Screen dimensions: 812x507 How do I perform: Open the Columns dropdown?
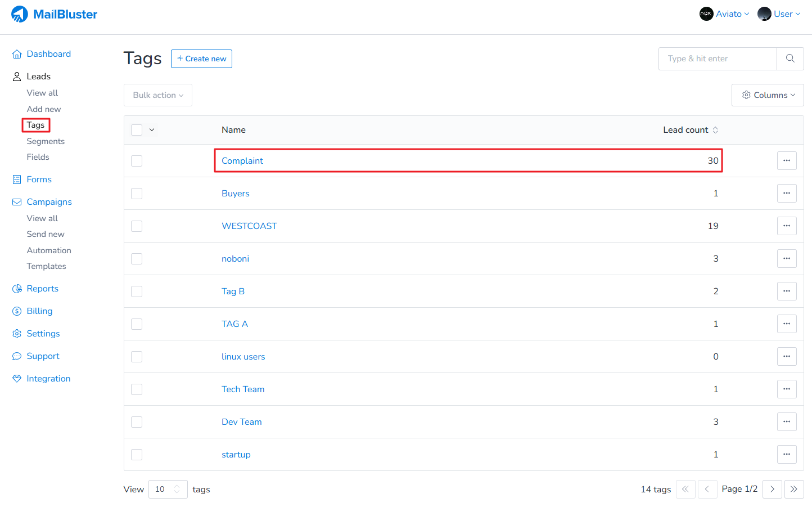[768, 95]
